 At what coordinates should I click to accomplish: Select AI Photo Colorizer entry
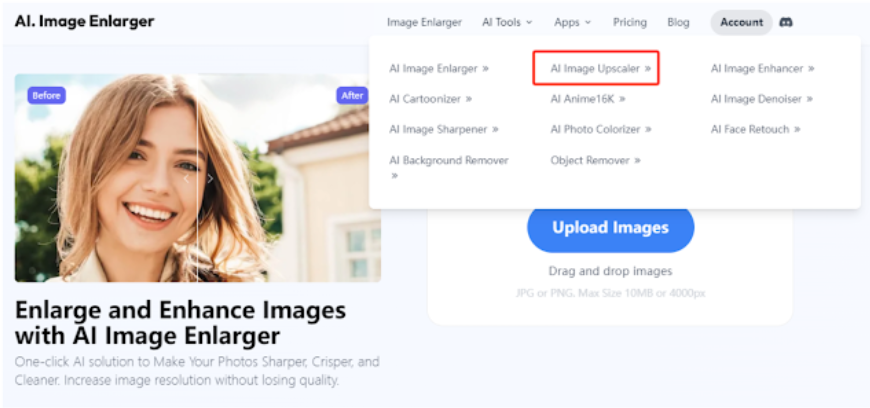click(601, 129)
